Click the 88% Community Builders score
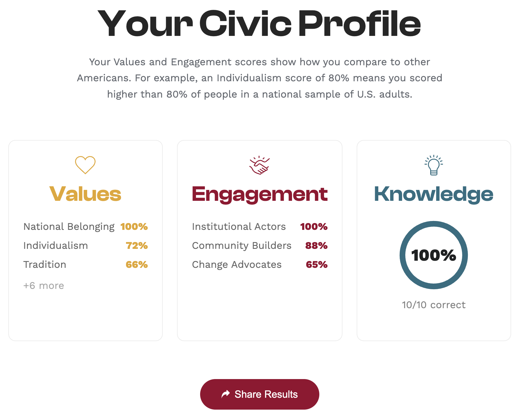 (316, 246)
